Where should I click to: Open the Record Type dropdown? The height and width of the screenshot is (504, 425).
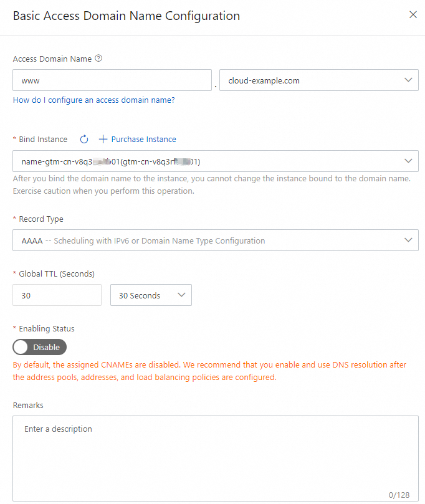point(215,240)
